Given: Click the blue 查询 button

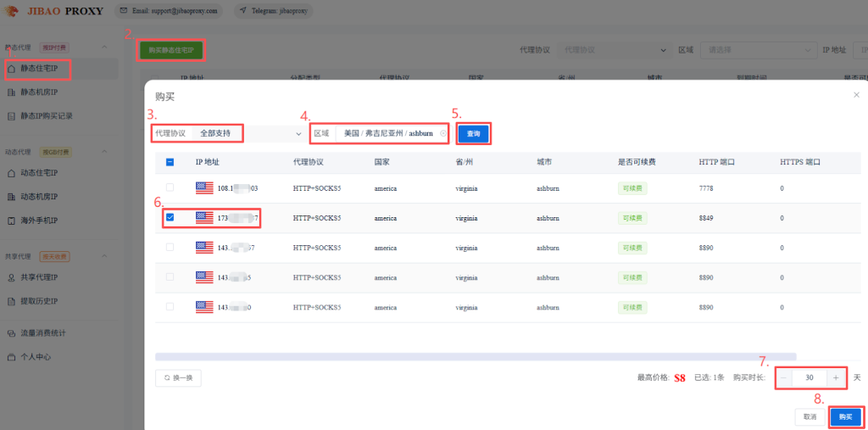Looking at the screenshot, I should (x=473, y=134).
